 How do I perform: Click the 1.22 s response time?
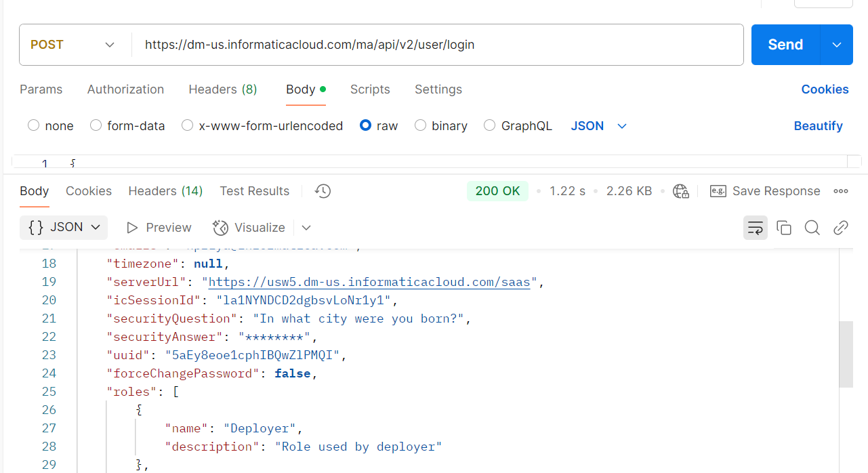[567, 191]
